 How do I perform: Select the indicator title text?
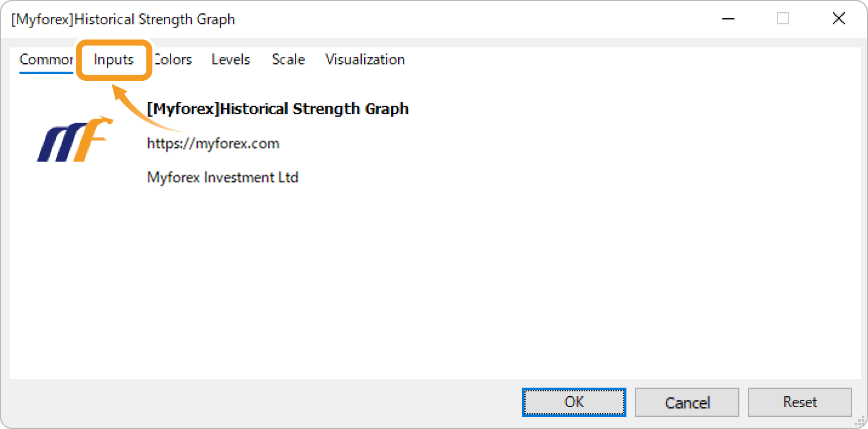[277, 109]
